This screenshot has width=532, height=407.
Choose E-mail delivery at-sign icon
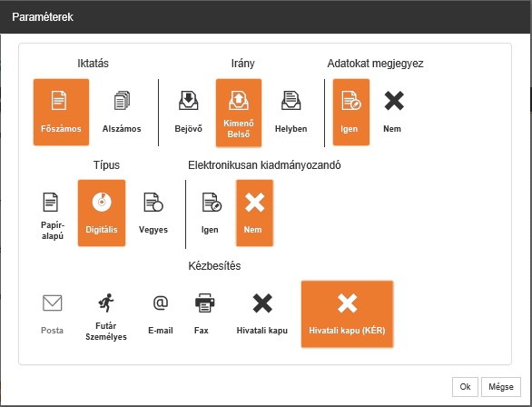pos(161,314)
